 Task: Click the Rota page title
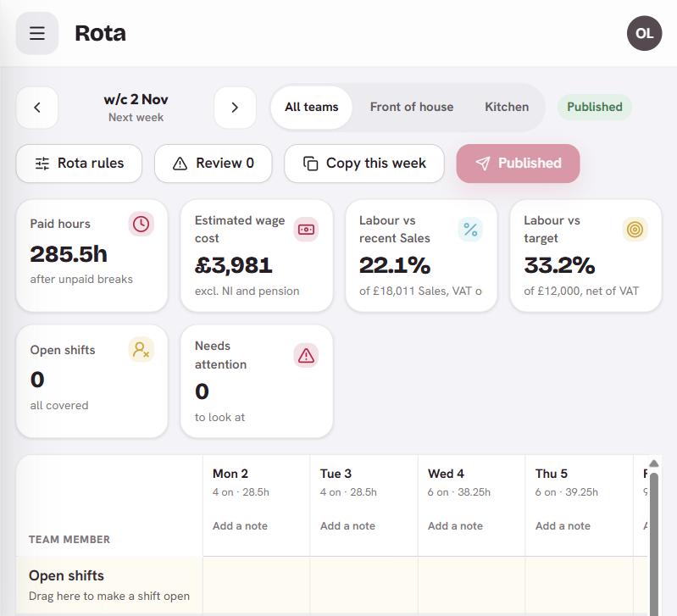[100, 33]
